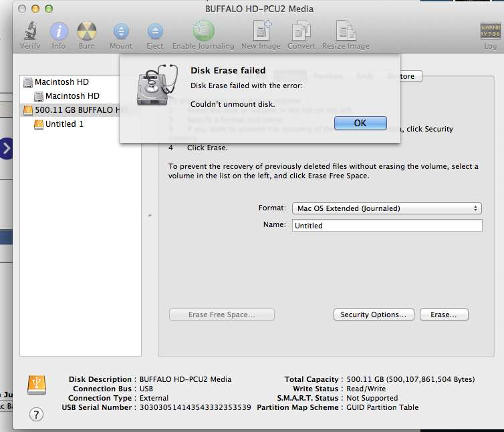Click the Eject toolbar icon
This screenshot has width=504, height=432.
click(x=155, y=31)
